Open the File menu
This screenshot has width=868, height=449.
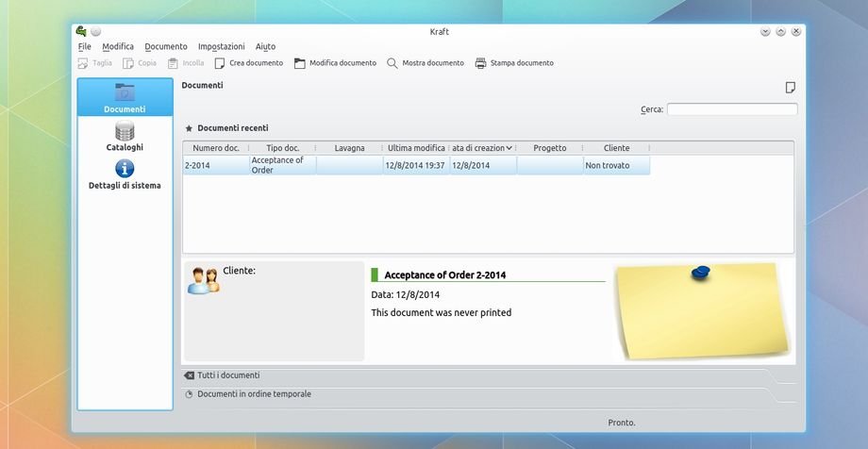coord(85,46)
